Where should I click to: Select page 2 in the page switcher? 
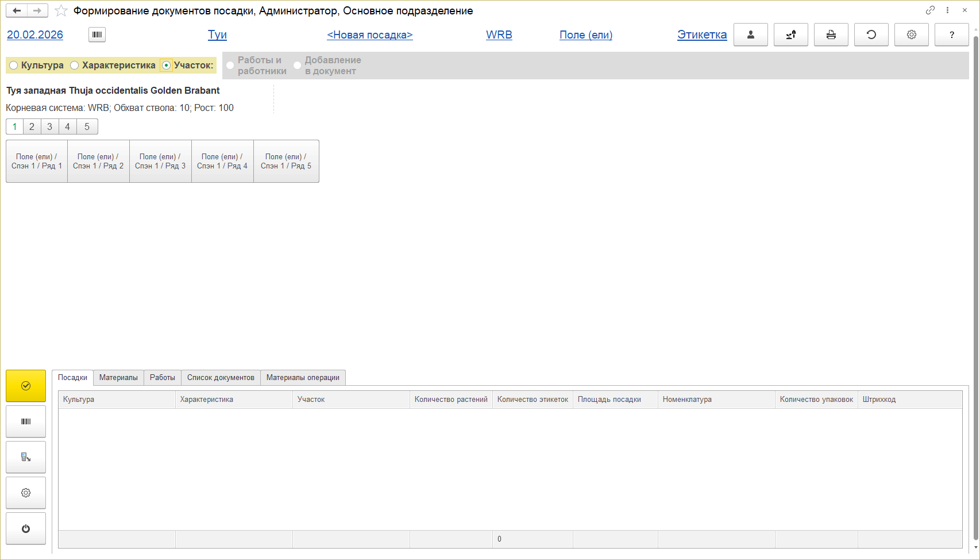(x=32, y=126)
